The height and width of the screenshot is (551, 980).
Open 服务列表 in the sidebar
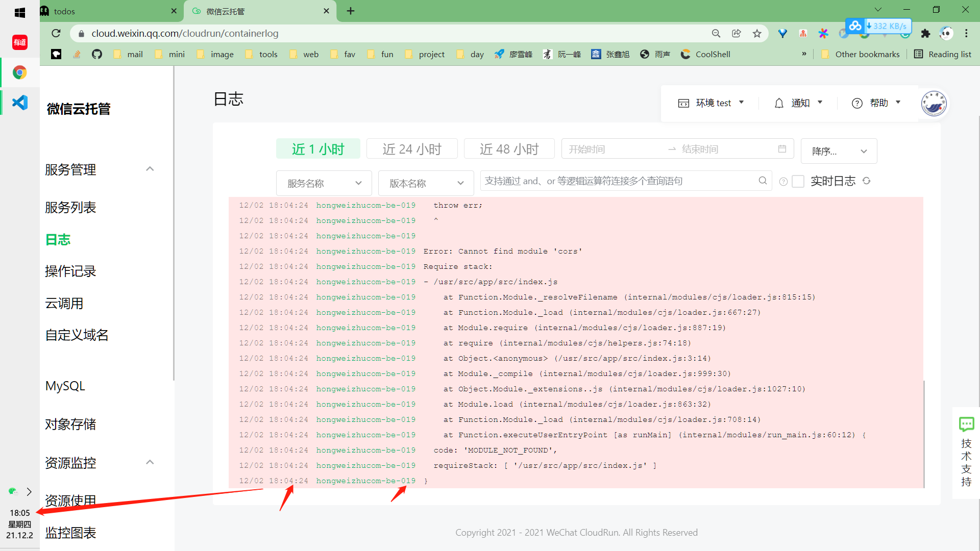point(70,207)
